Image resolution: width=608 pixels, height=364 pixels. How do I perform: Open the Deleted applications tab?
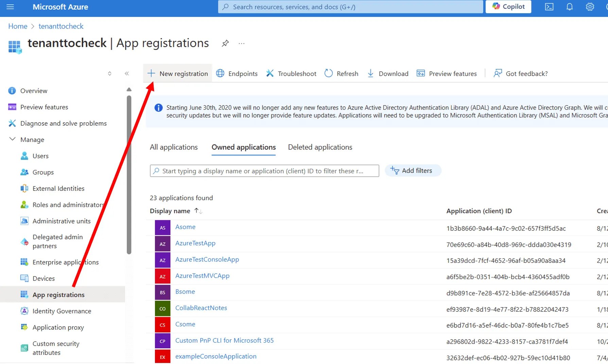pos(320,147)
